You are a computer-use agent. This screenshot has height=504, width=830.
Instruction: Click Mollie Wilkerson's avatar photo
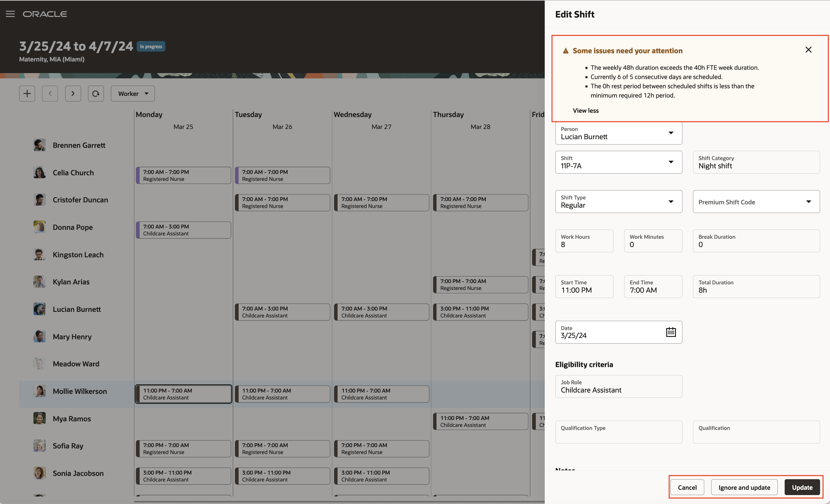(x=39, y=391)
